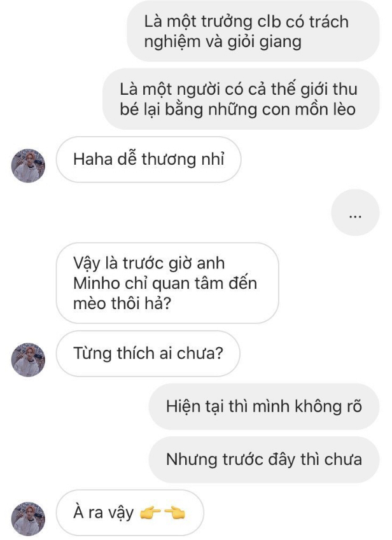This screenshot has height=540, width=392.
Task: Tap avatar next to 'Từng thích ai chưa?'
Action: tap(28, 359)
